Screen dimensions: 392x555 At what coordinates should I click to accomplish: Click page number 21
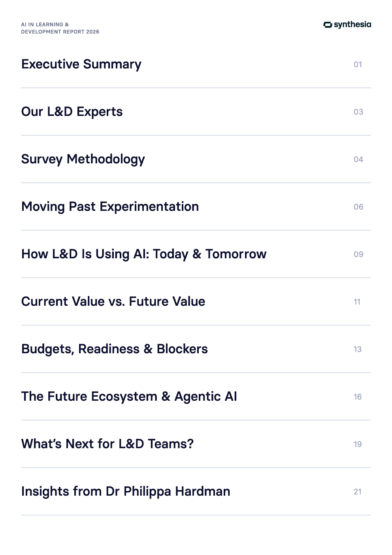point(357,492)
